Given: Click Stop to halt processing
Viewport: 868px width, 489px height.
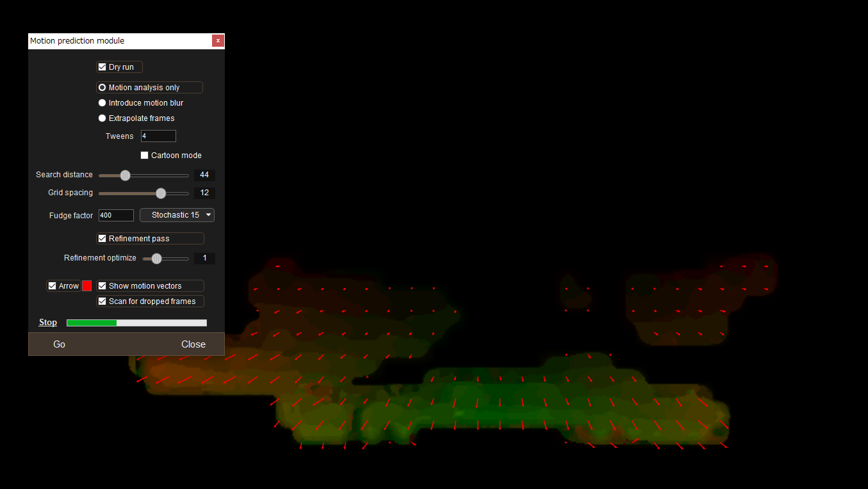Looking at the screenshot, I should (x=48, y=323).
